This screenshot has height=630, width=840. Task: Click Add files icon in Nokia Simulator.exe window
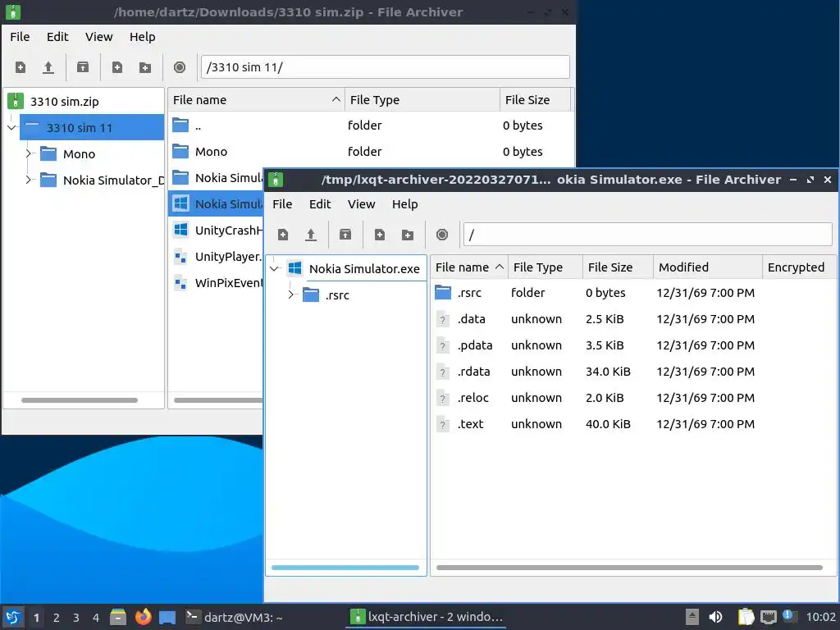(x=379, y=235)
